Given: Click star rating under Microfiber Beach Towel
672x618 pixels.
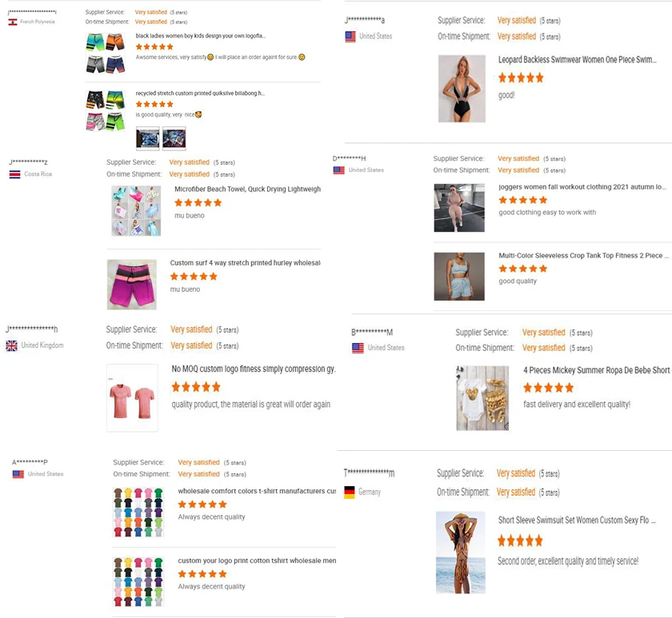Looking at the screenshot, I should pyautogui.click(x=194, y=203).
